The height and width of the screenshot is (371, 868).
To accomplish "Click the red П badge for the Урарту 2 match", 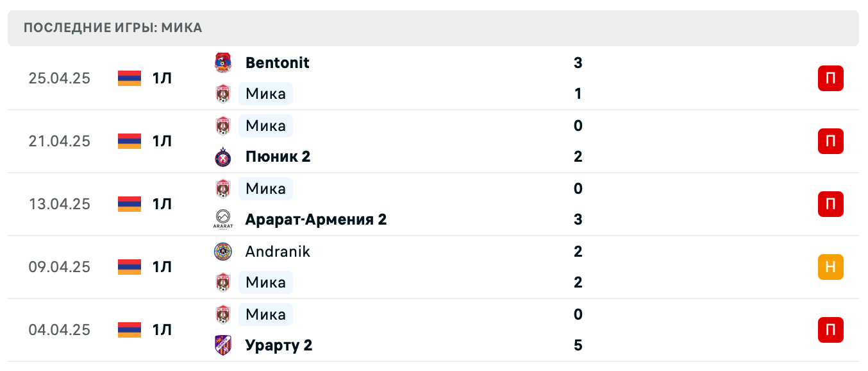I will [831, 330].
